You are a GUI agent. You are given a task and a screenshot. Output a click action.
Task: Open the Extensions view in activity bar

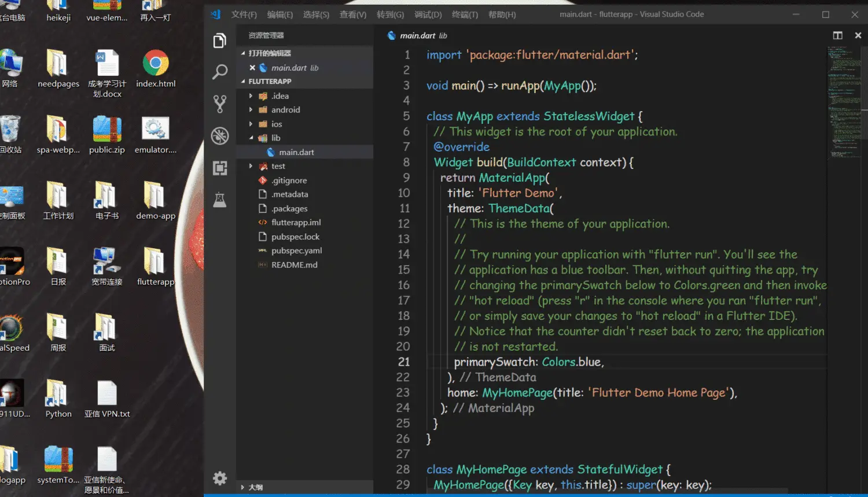pos(219,168)
